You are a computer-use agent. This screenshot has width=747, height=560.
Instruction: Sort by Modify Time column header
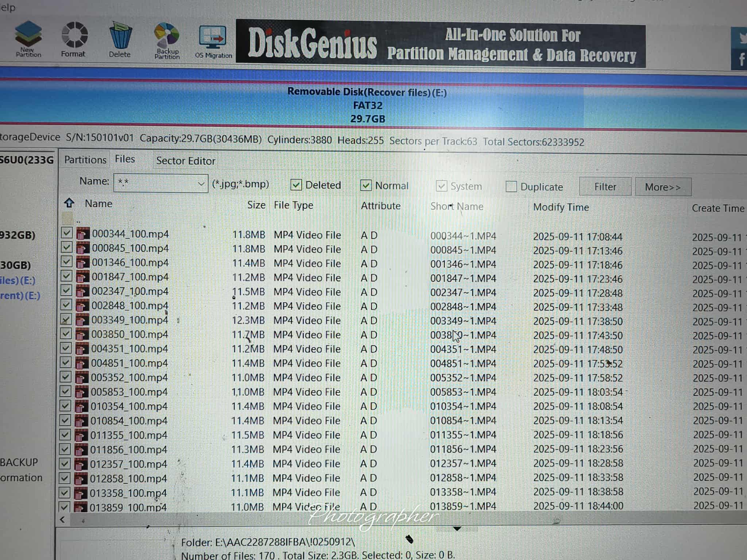pyautogui.click(x=561, y=207)
